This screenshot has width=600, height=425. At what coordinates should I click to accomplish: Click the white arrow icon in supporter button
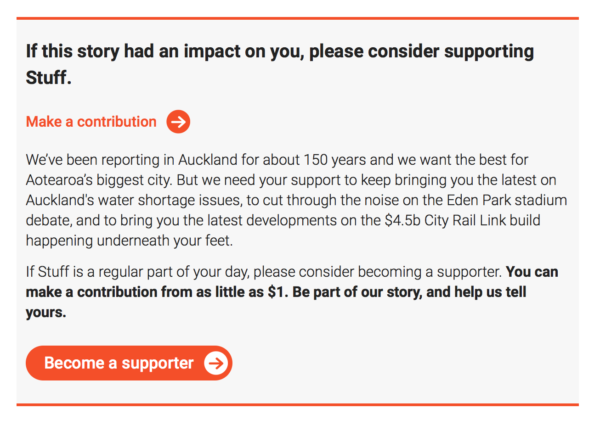[214, 363]
